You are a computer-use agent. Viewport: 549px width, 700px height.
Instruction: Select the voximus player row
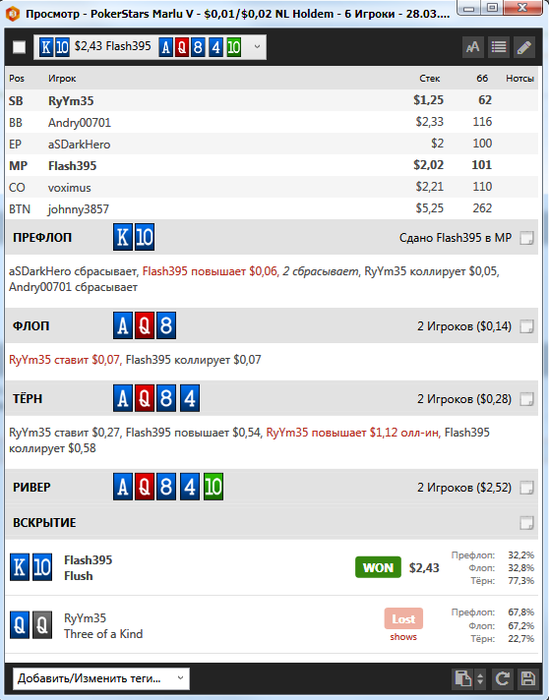coord(271,187)
